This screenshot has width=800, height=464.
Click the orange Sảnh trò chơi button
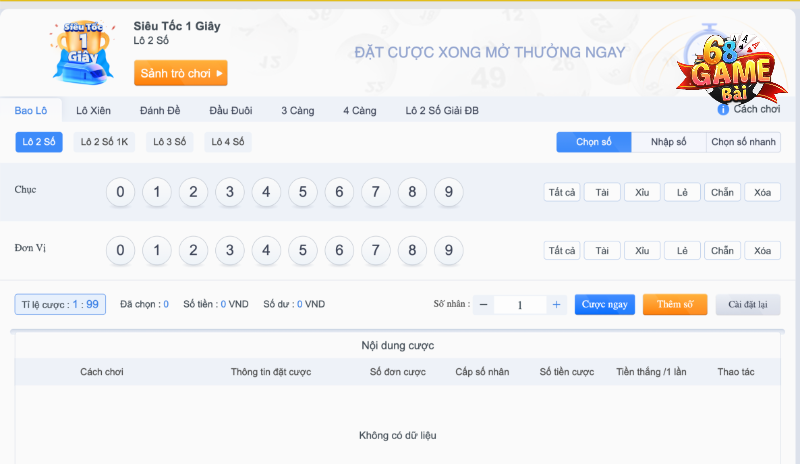point(181,73)
